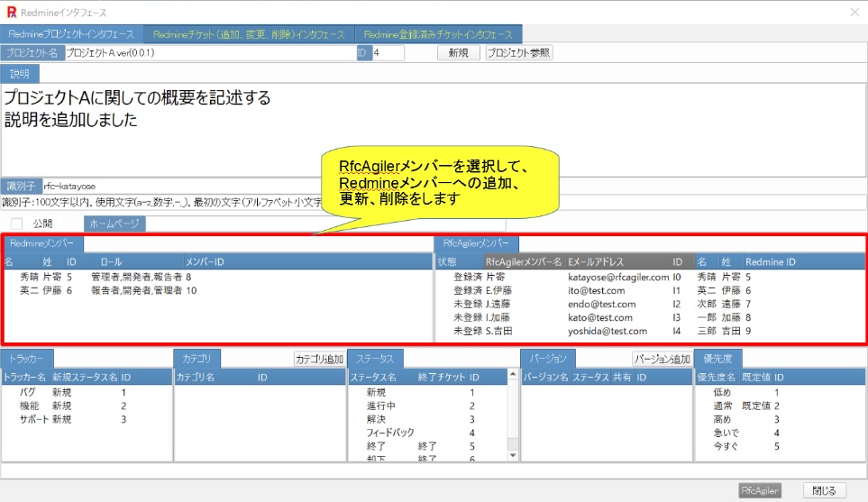
Task: Switch to Redmineチケット(追加、変更、削除) tab
Action: pyautogui.click(x=249, y=34)
